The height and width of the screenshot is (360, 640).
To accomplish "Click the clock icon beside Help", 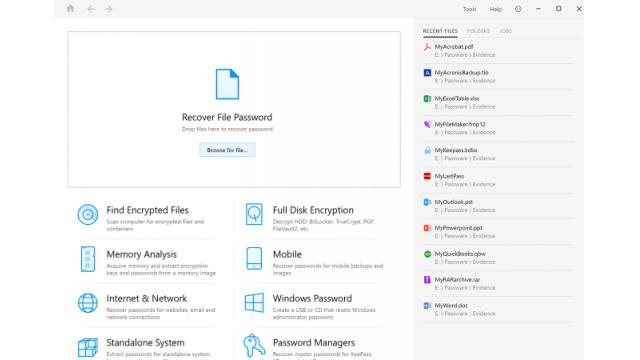I will (x=518, y=9).
